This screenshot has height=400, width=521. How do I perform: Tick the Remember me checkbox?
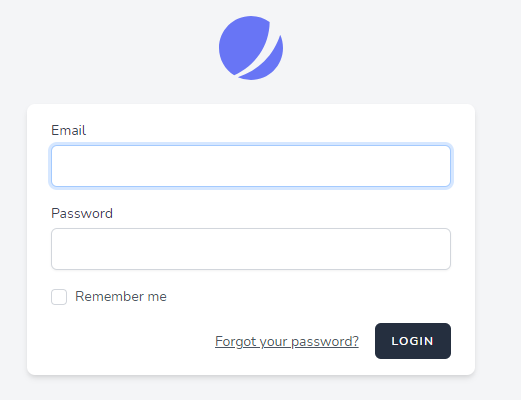(59, 297)
